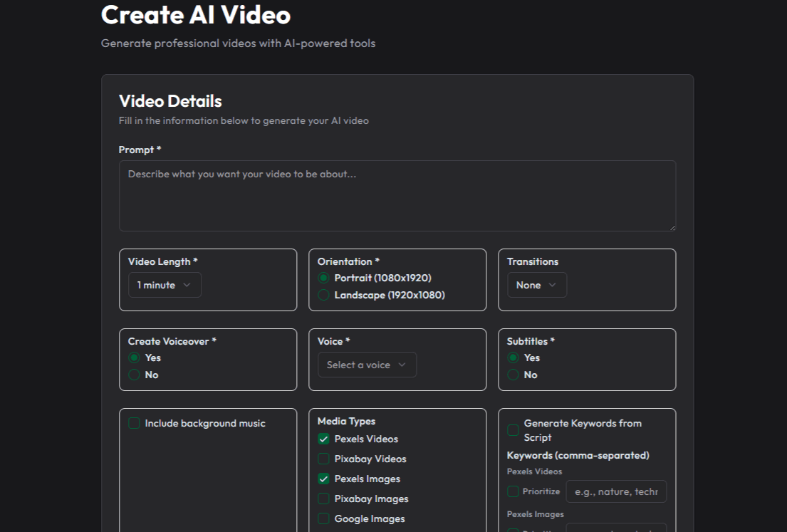Choose No for Create Voiceover

pyautogui.click(x=134, y=375)
